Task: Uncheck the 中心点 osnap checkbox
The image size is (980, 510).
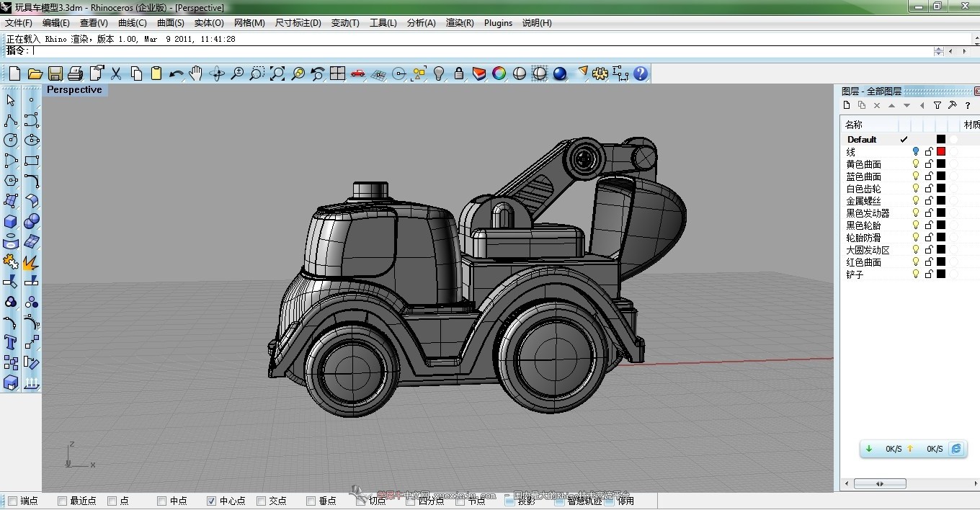Action: [x=211, y=501]
